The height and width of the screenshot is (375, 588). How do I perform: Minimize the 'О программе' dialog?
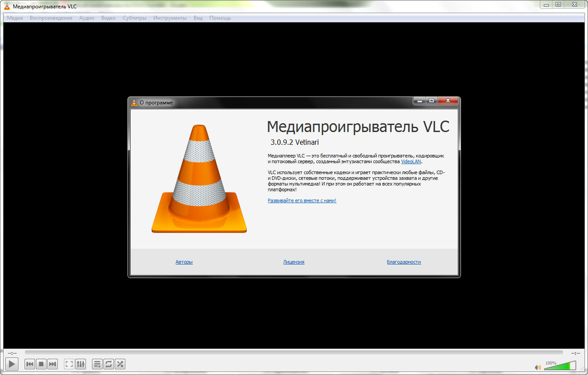pyautogui.click(x=420, y=101)
